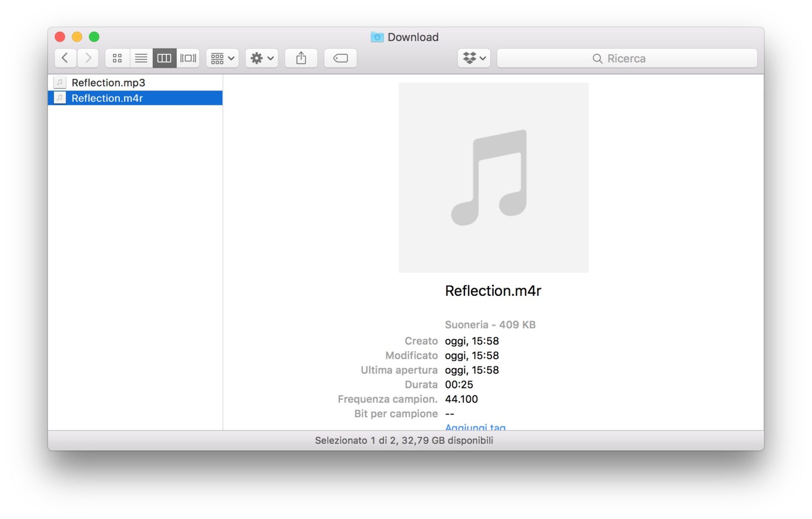Click the Download folder title icon
The height and width of the screenshot is (519, 812).
coord(377,37)
